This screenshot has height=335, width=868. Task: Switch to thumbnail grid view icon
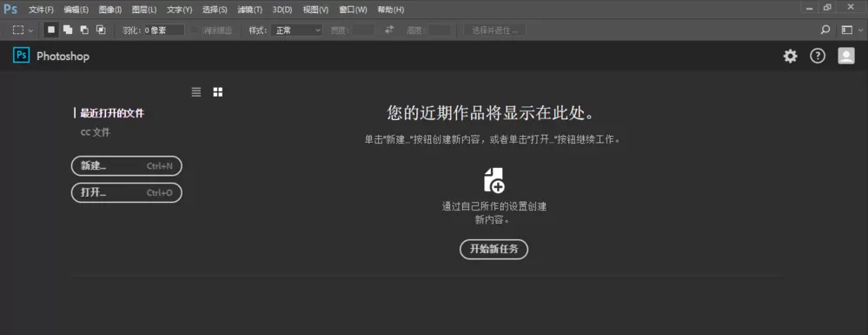(217, 92)
